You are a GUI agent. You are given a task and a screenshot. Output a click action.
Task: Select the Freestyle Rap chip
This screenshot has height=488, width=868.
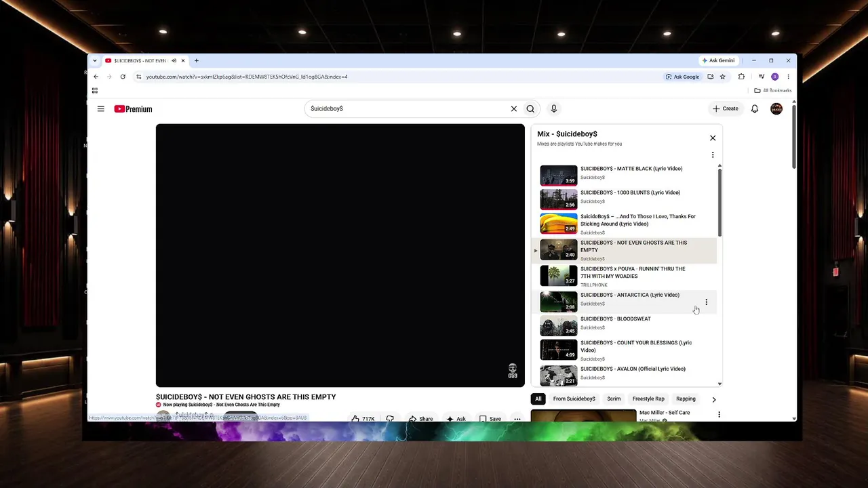[648, 399]
